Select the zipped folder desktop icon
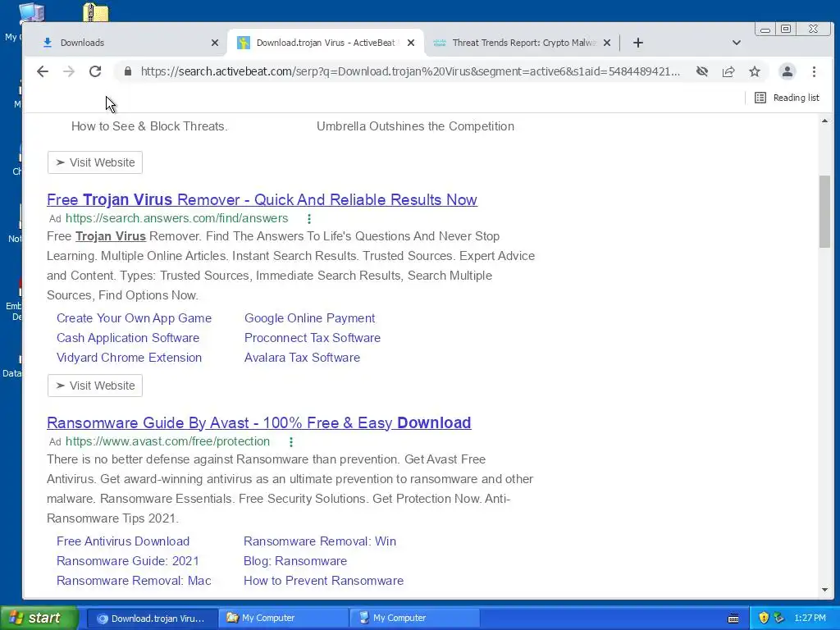The width and height of the screenshot is (840, 630). [x=96, y=11]
